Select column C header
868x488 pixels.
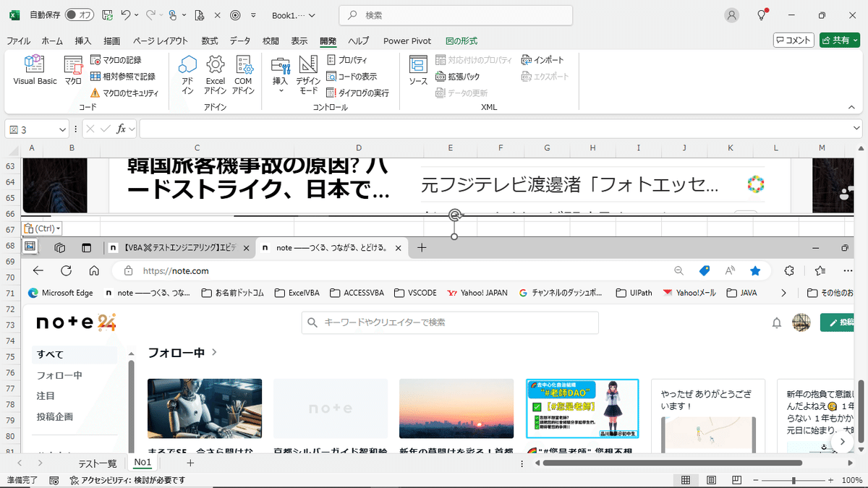[197, 147]
